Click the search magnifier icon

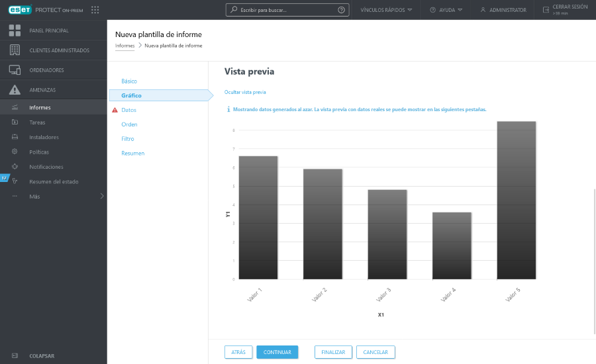click(234, 9)
